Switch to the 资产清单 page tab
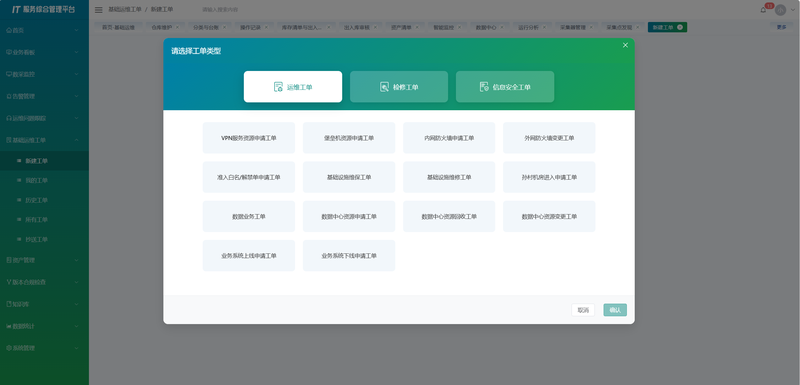This screenshot has width=800, height=385. pos(405,28)
